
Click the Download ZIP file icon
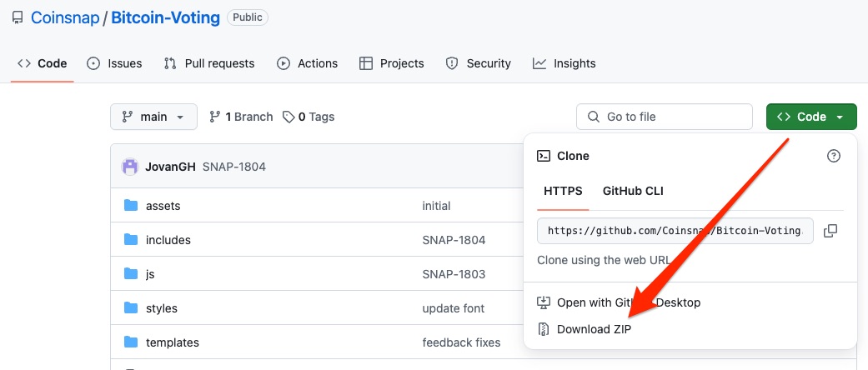[x=544, y=329]
